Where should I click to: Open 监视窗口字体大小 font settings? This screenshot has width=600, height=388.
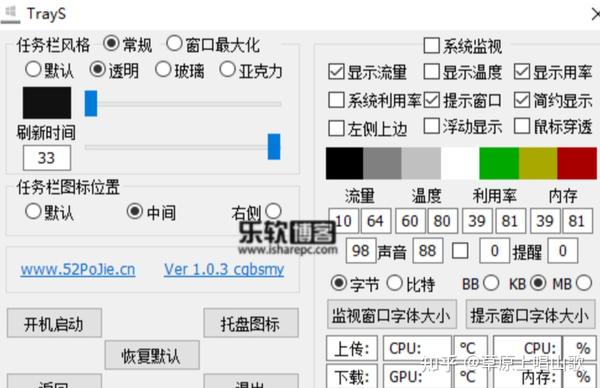392,315
